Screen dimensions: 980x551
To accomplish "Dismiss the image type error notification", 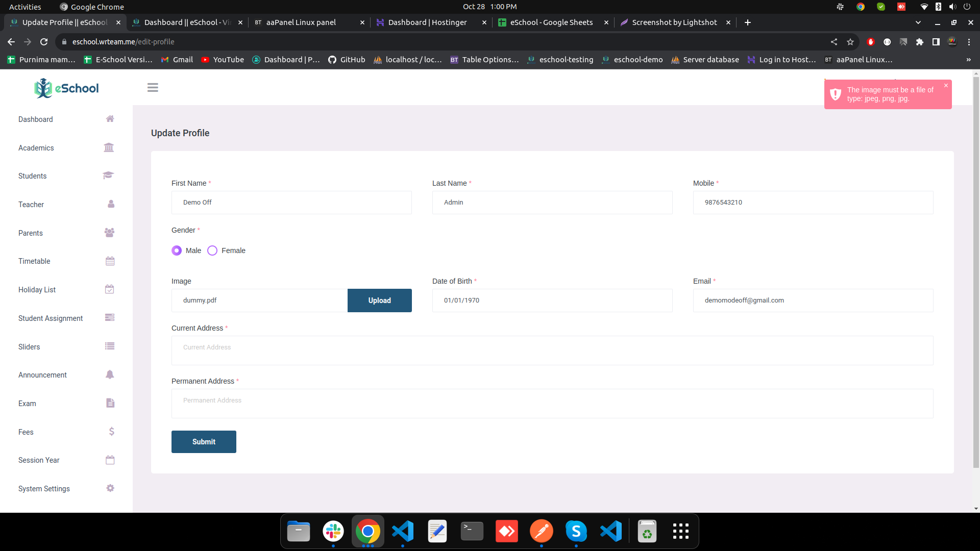I will coord(946,86).
